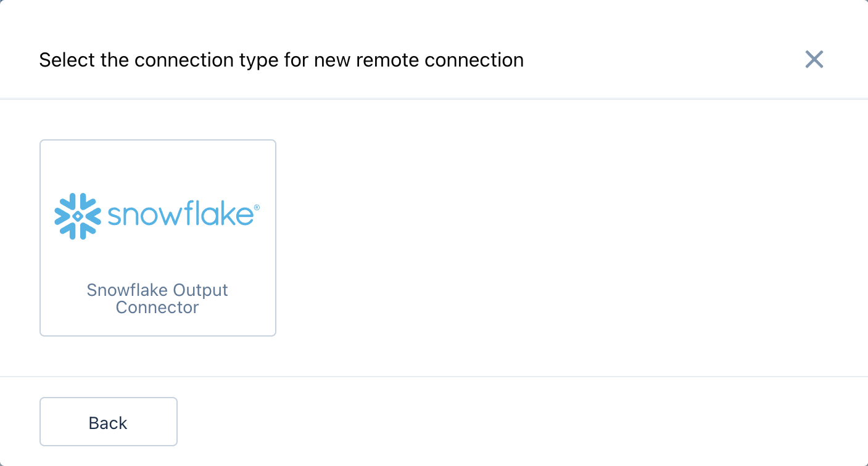Screen dimensions: 868x466
Task: Click the dialog title about connection type
Action: [281, 60]
